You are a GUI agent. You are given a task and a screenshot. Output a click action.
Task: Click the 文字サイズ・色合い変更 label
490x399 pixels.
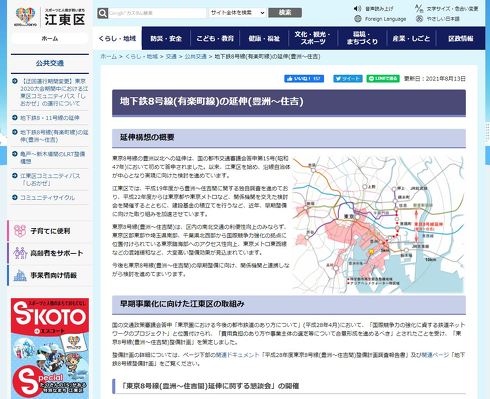tap(452, 9)
